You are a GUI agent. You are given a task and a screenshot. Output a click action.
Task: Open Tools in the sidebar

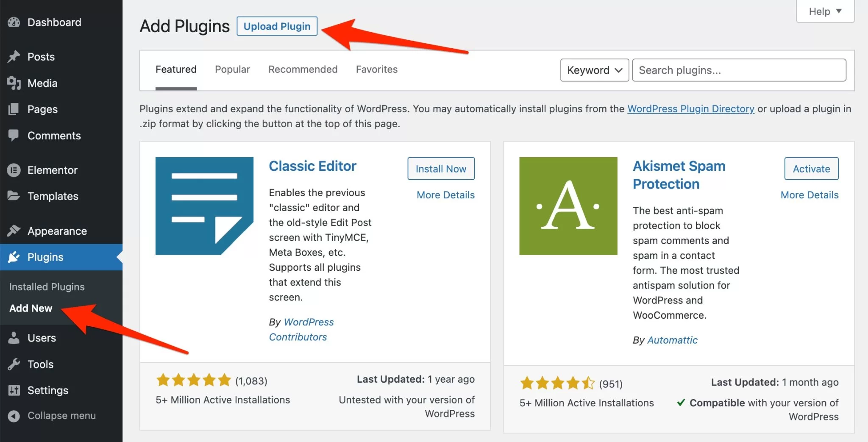click(x=41, y=364)
